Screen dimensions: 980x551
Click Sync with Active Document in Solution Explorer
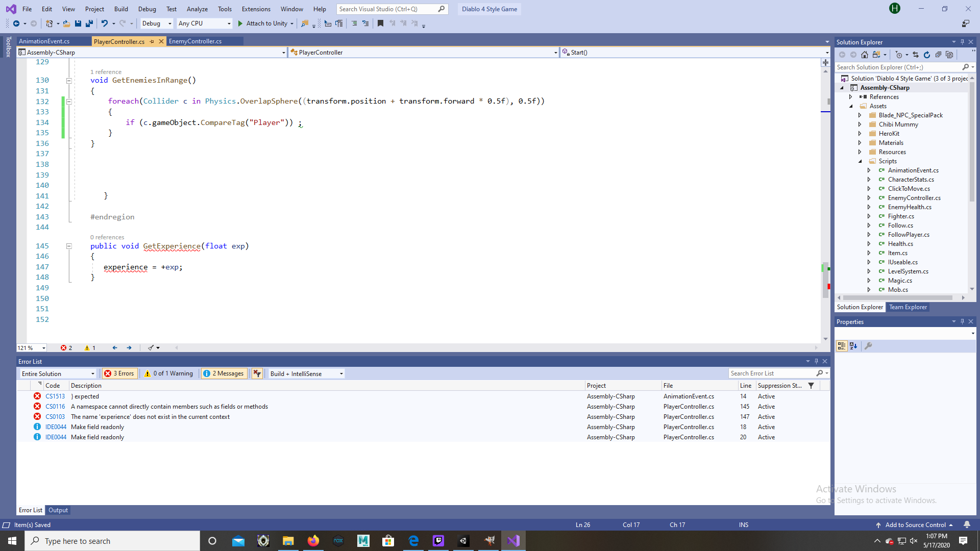point(916,55)
